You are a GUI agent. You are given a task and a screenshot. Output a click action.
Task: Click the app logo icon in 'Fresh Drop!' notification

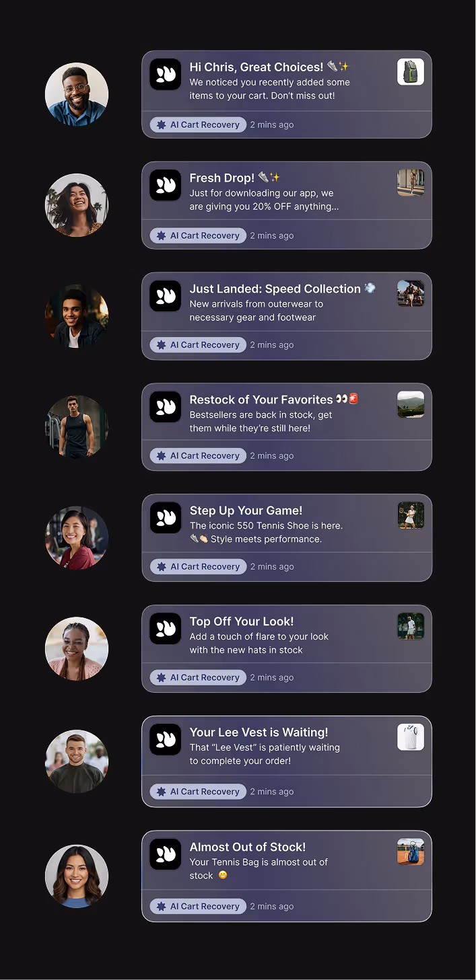pos(165,186)
